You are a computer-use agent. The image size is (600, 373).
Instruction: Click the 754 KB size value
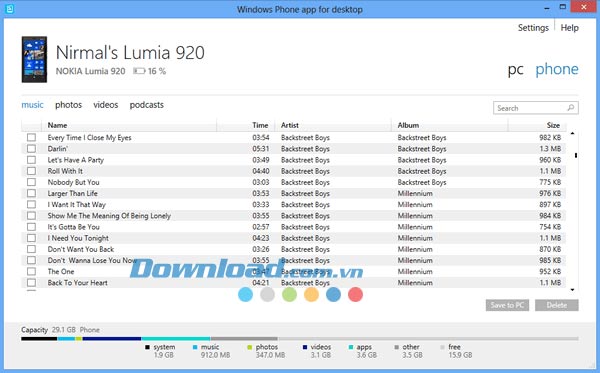(550, 227)
